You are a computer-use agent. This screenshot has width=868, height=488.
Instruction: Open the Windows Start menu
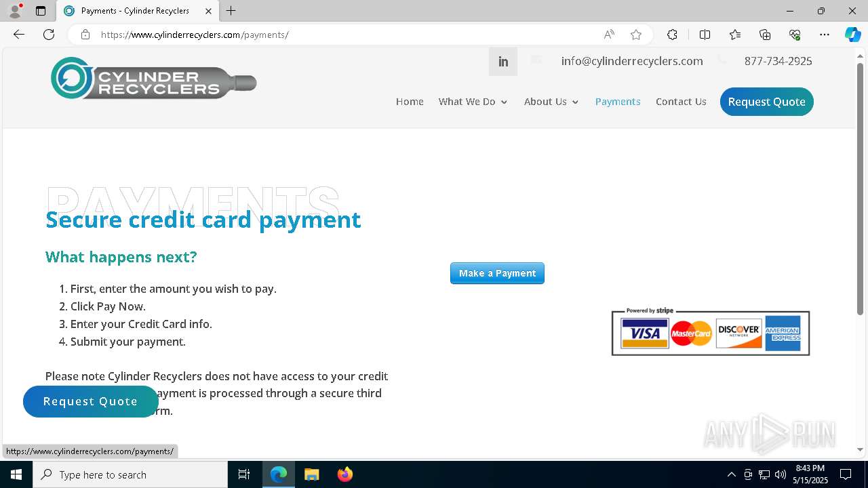16,474
